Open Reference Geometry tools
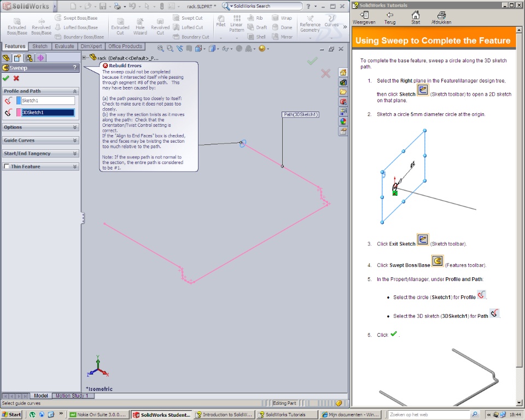 pyautogui.click(x=310, y=24)
